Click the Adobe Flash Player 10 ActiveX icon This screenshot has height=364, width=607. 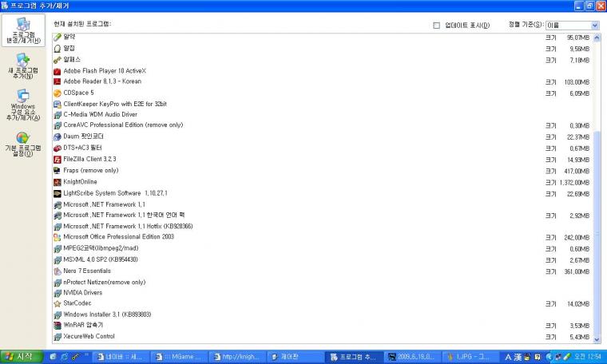click(58, 71)
